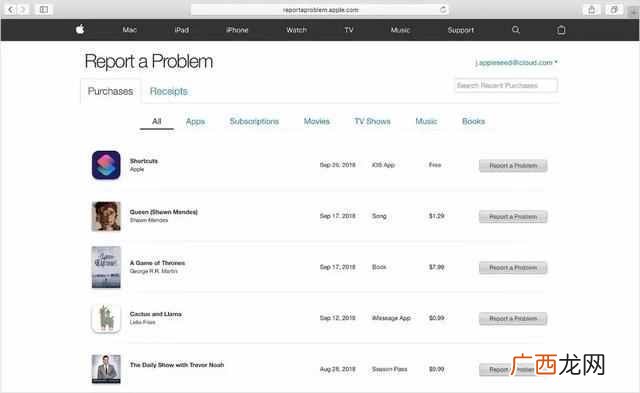Click The Daily Show thumbnail
The height and width of the screenshot is (393, 640).
[x=106, y=369]
